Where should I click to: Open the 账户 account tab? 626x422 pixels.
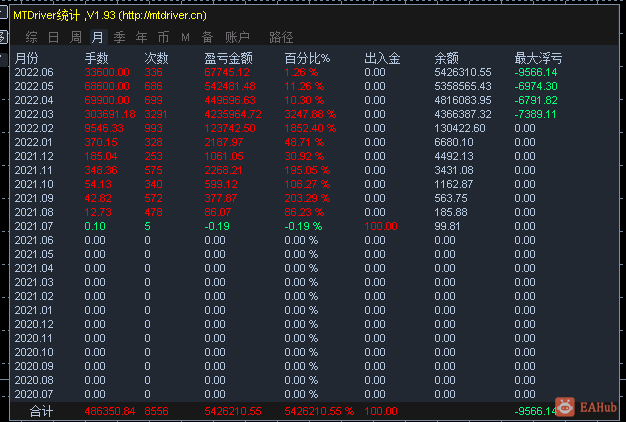pos(237,38)
